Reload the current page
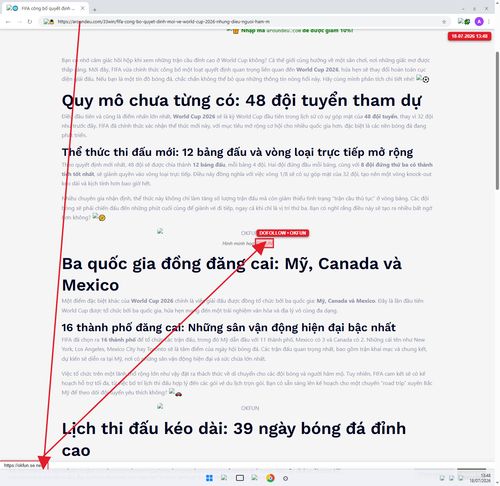 [30, 22]
